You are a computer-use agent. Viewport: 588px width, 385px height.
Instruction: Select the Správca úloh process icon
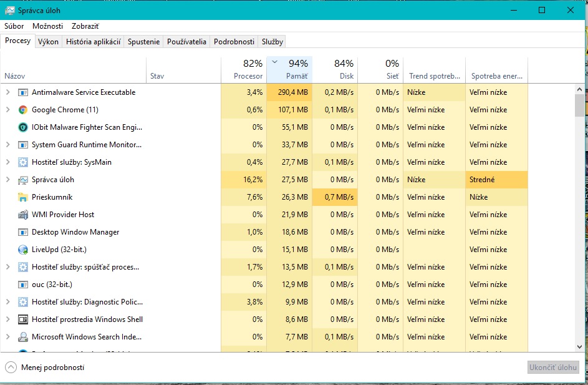[23, 180]
